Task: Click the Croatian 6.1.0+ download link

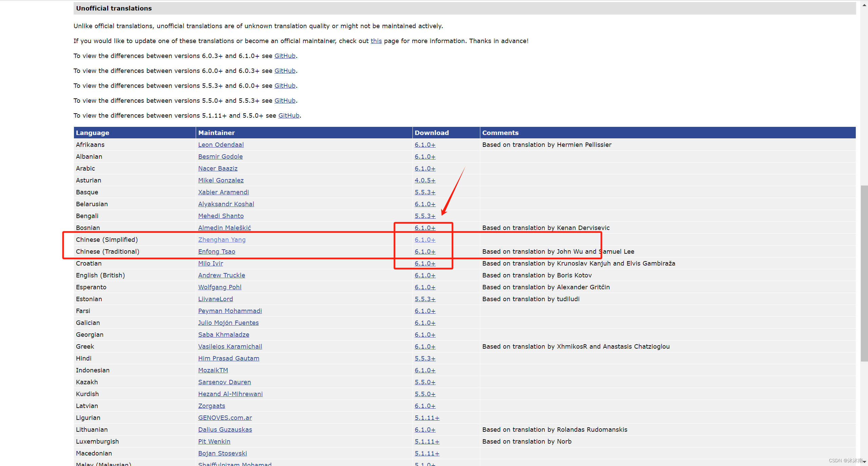Action: click(x=425, y=264)
